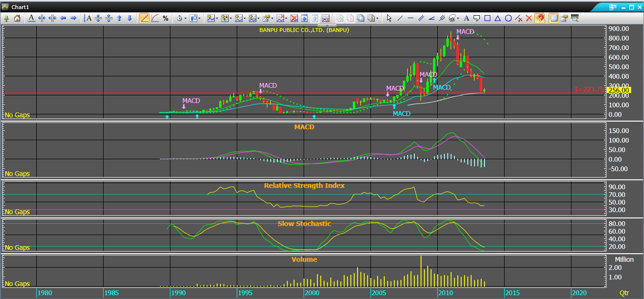Click the remove pane icon

326,18
